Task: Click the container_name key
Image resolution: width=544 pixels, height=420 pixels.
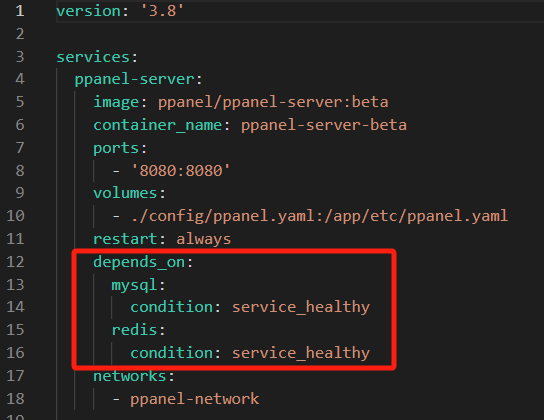Action: pyautogui.click(x=158, y=125)
